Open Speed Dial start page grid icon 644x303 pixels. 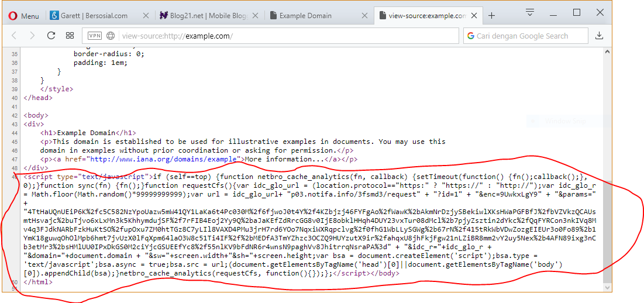pos(70,36)
